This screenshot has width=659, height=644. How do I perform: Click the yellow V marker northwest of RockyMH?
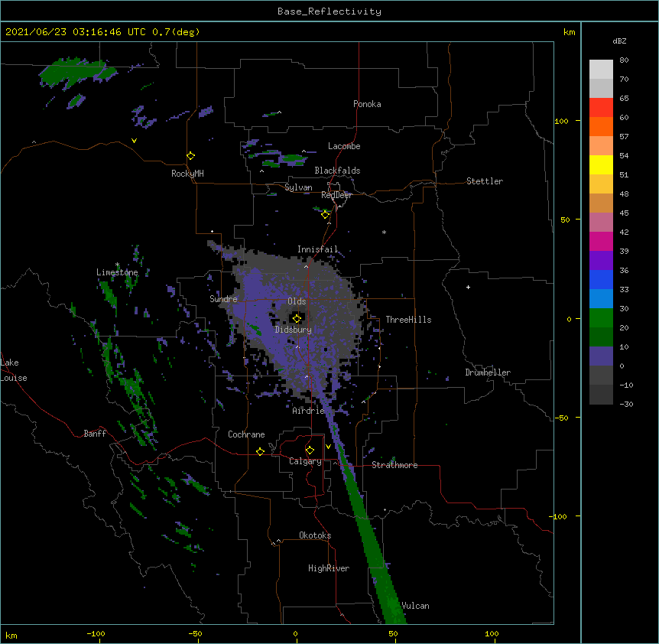[x=134, y=141]
